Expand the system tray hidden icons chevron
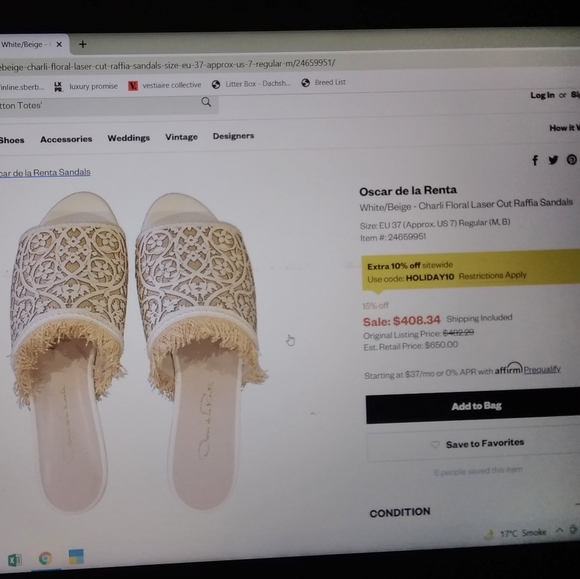 pyautogui.click(x=560, y=530)
